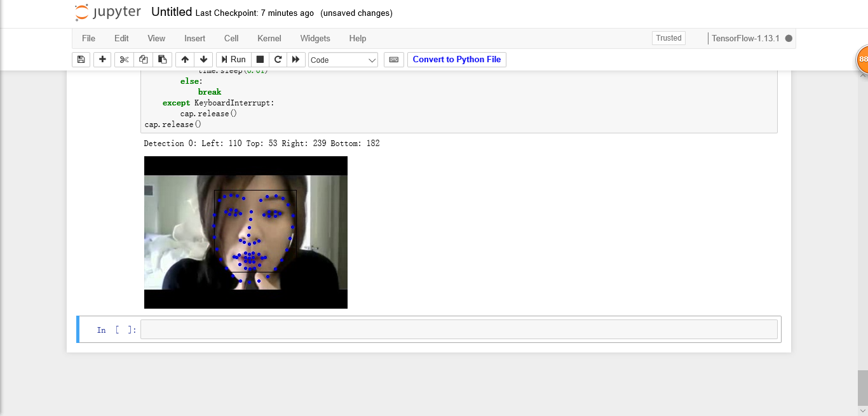
Task: Run the current cell
Action: [x=233, y=59]
